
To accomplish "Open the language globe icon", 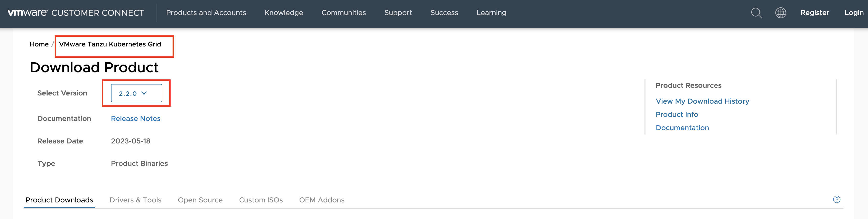I will [x=780, y=13].
